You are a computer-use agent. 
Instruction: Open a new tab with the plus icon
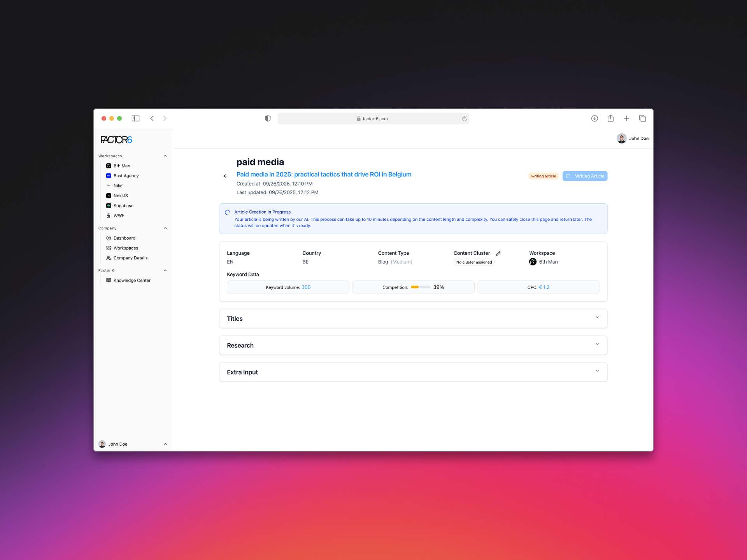point(626,119)
